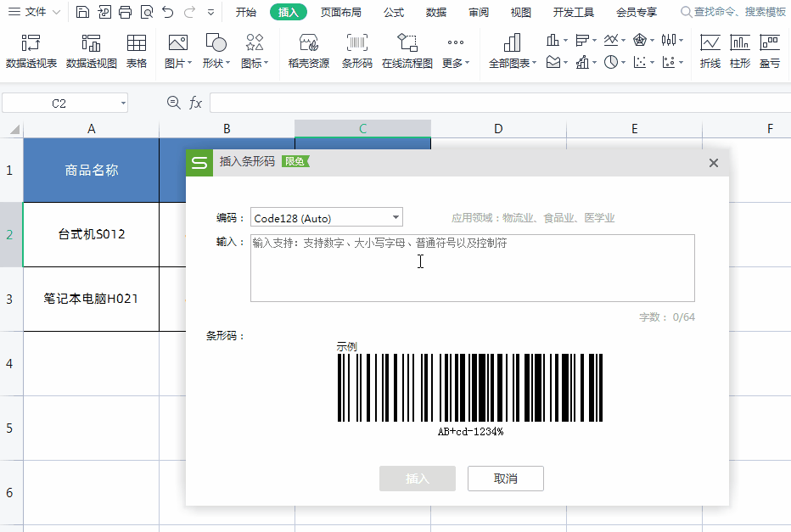Switch to the 视图 tab

520,12
